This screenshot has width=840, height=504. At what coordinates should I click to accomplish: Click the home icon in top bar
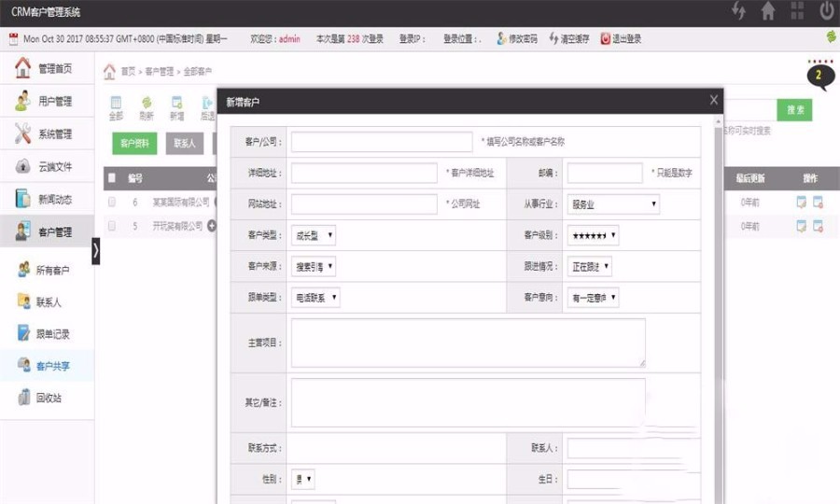pyautogui.click(x=768, y=10)
